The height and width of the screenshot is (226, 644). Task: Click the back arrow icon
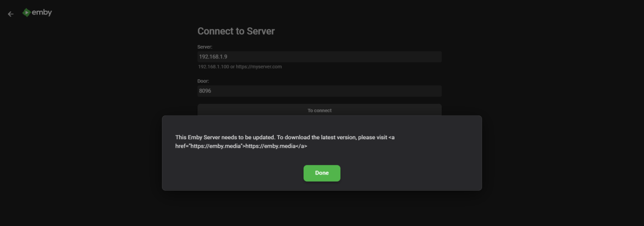(11, 14)
